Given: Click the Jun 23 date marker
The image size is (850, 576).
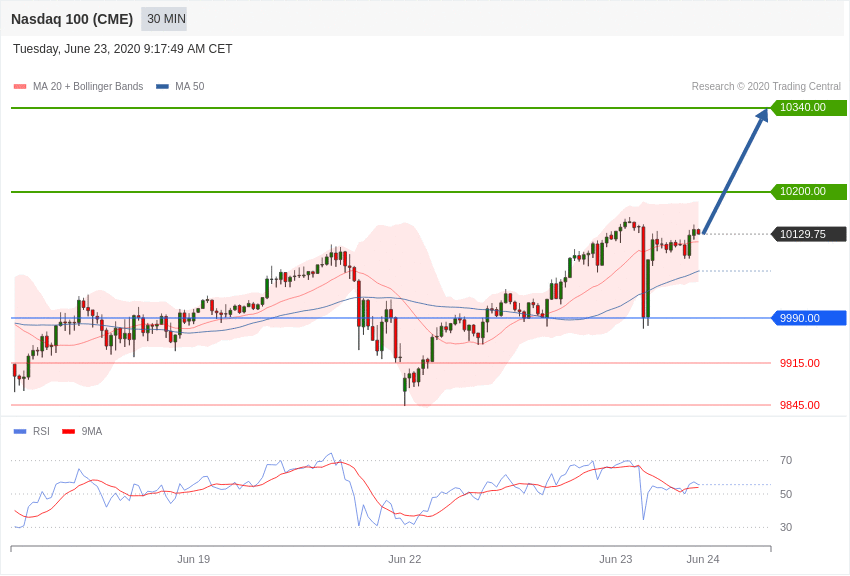Looking at the screenshot, I should 615,559.
